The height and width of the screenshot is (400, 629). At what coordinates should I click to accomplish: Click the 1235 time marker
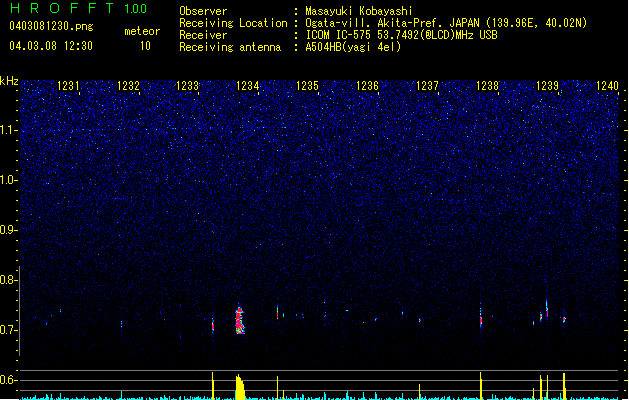pos(307,86)
